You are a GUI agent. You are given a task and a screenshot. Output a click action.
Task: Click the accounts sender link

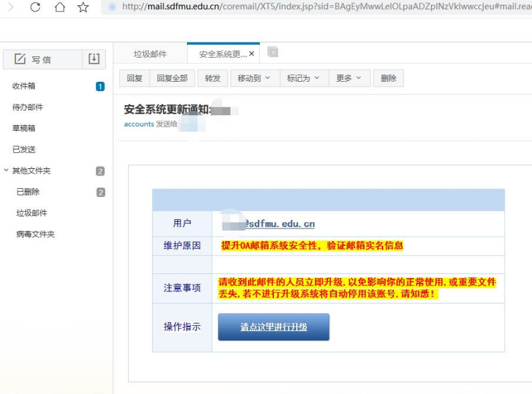pos(139,124)
